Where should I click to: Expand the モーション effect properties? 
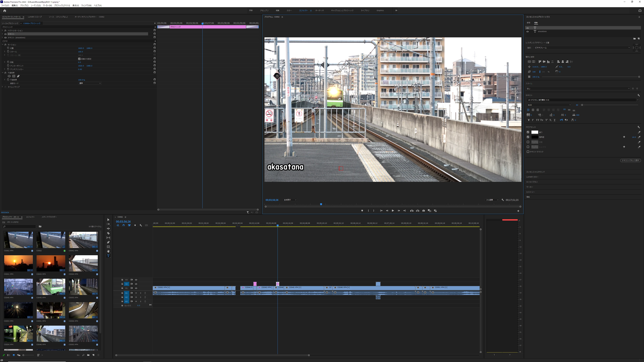[x=3, y=44]
